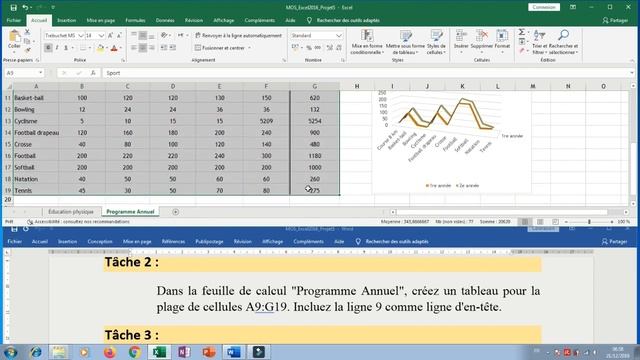Click the add new sheet plus icon
This screenshot has height=360, width=640.
click(x=176, y=212)
